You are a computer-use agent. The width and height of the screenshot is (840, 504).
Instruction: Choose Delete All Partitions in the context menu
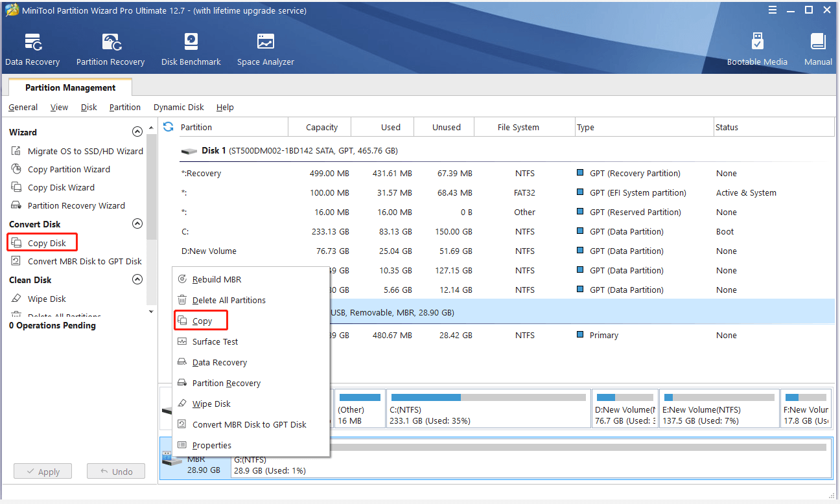pyautogui.click(x=251, y=300)
